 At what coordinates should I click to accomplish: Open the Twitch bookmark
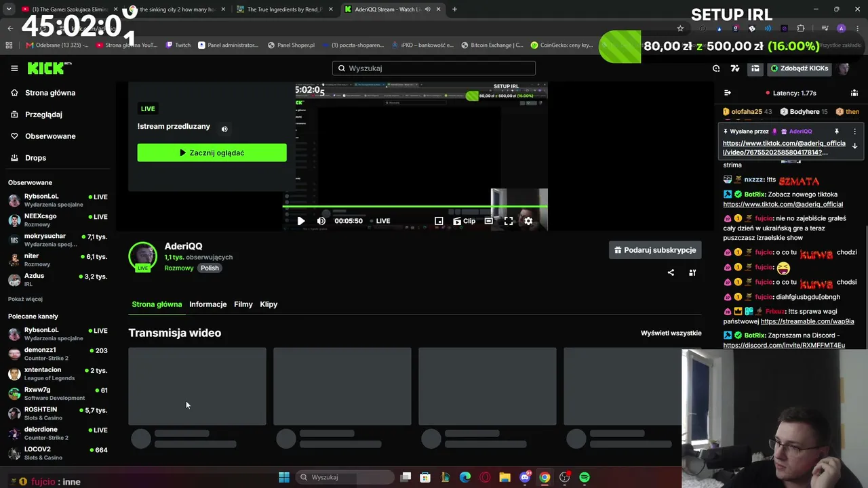pos(178,45)
